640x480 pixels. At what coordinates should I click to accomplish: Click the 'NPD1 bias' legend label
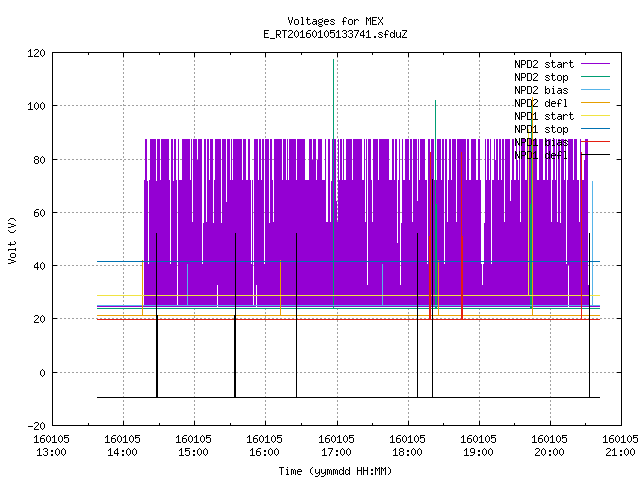click(x=541, y=142)
